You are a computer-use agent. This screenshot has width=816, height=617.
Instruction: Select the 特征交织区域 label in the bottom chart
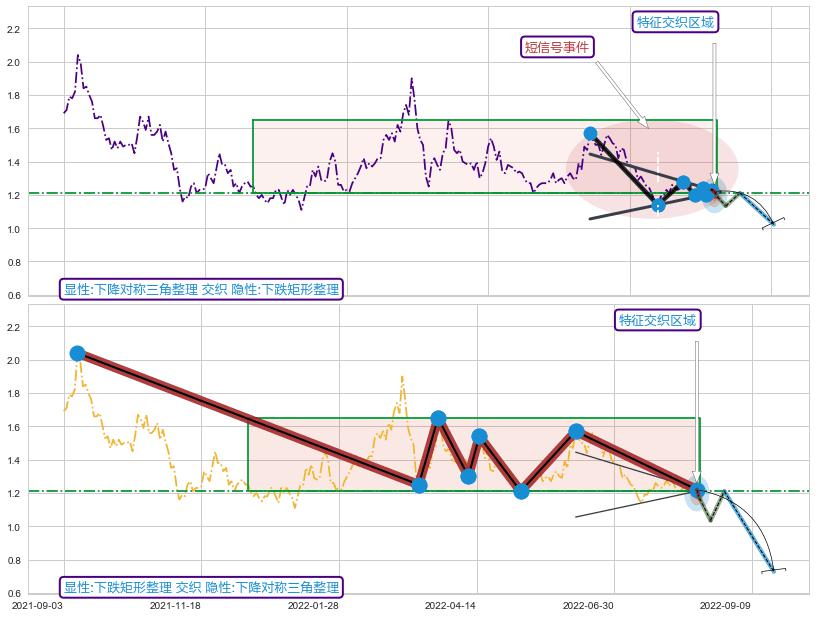(x=657, y=320)
